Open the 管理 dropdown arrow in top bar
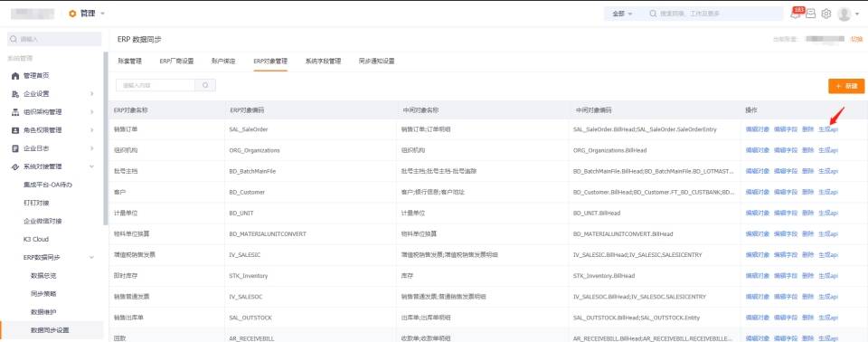Image resolution: width=868 pixels, height=342 pixels. [103, 14]
